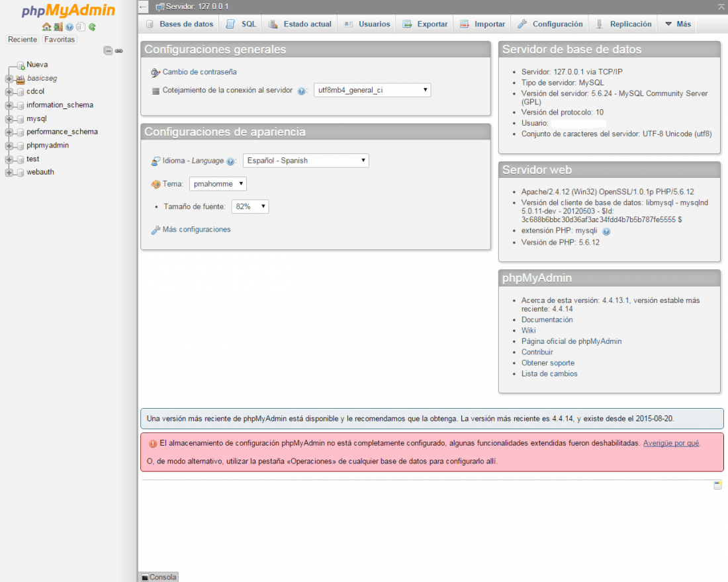
Task: Expand the phpmyadmin database node
Action: point(9,146)
